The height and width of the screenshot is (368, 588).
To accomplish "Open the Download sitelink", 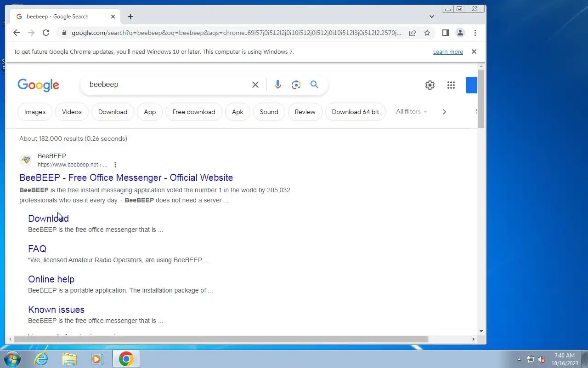I will click(48, 218).
